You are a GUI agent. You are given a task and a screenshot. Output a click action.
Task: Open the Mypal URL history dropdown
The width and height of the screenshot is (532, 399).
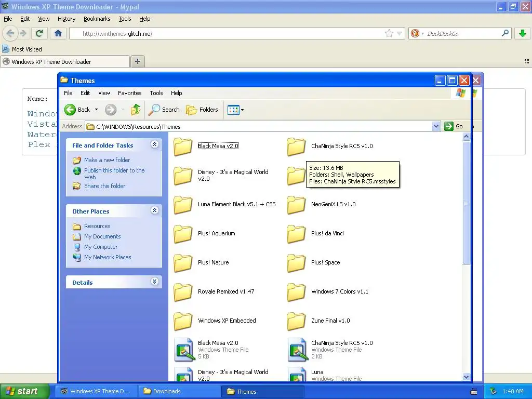[400, 34]
